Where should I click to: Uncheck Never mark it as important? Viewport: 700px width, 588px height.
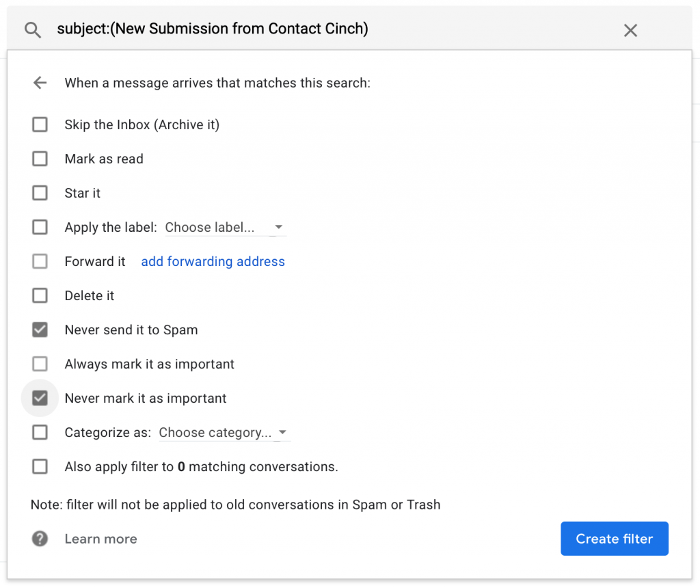pos(40,398)
